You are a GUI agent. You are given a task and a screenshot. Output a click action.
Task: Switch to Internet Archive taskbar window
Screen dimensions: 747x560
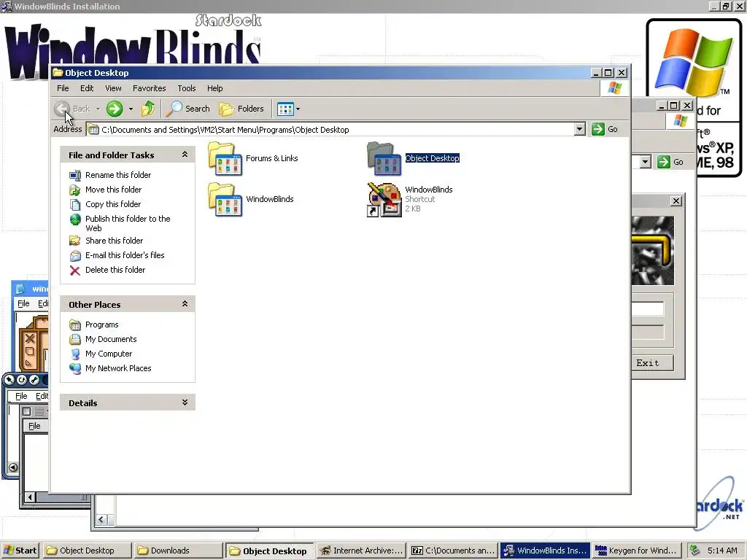[362, 551]
